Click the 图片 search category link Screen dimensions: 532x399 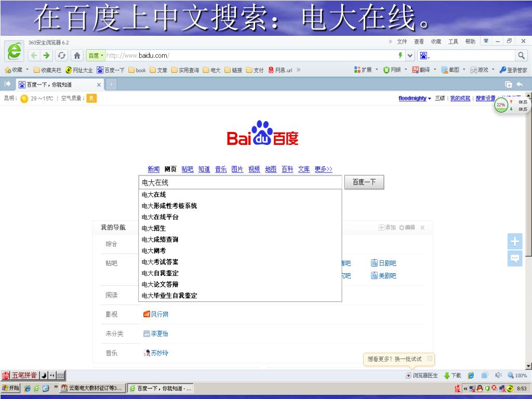[237, 169]
